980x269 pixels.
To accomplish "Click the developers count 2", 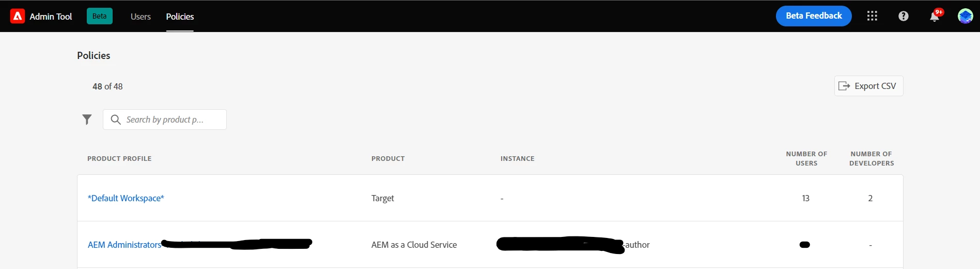I will point(870,198).
